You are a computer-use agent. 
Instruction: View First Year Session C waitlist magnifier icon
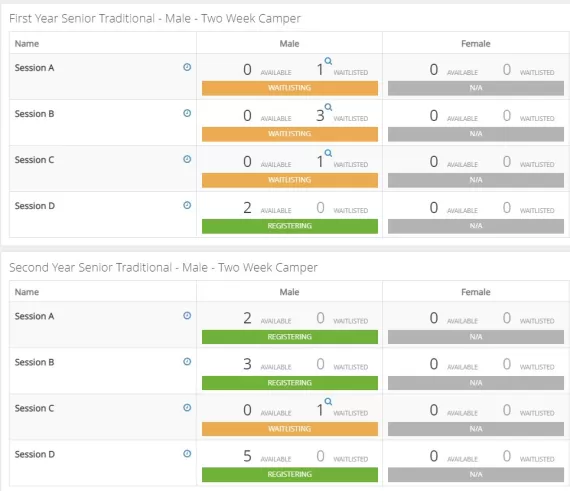pos(328,153)
